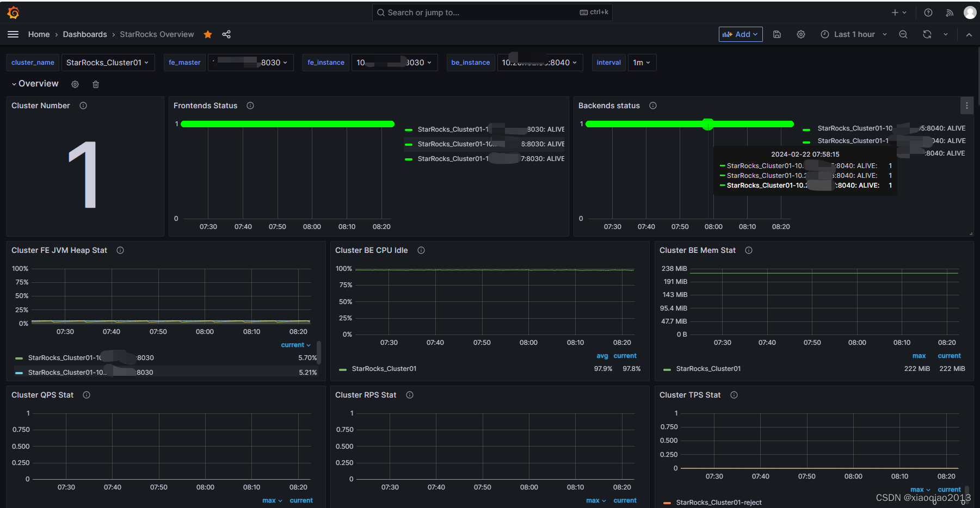Open the user profile avatar
The width and height of the screenshot is (980, 508).
pos(970,13)
